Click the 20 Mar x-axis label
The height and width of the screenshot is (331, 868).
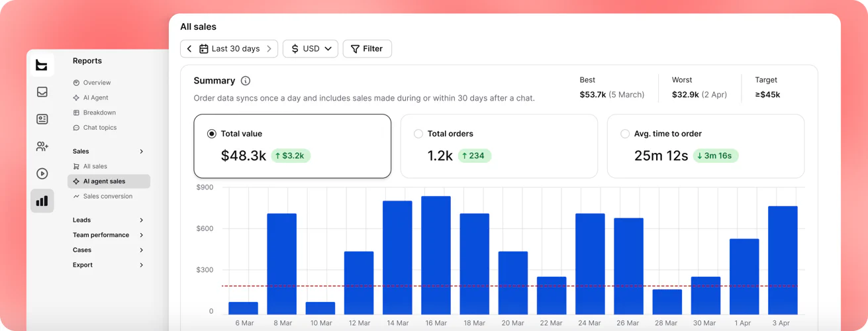513,323
